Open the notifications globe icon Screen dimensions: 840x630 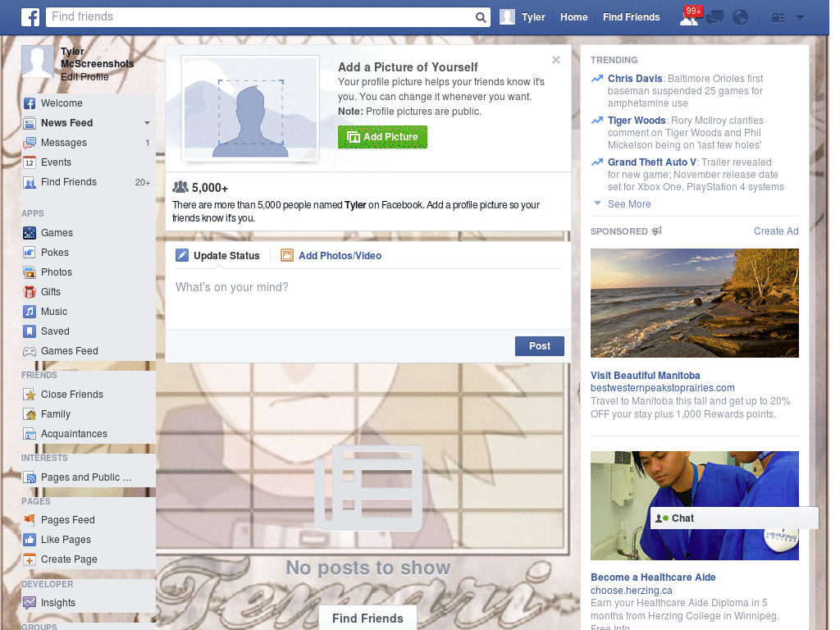740,18
